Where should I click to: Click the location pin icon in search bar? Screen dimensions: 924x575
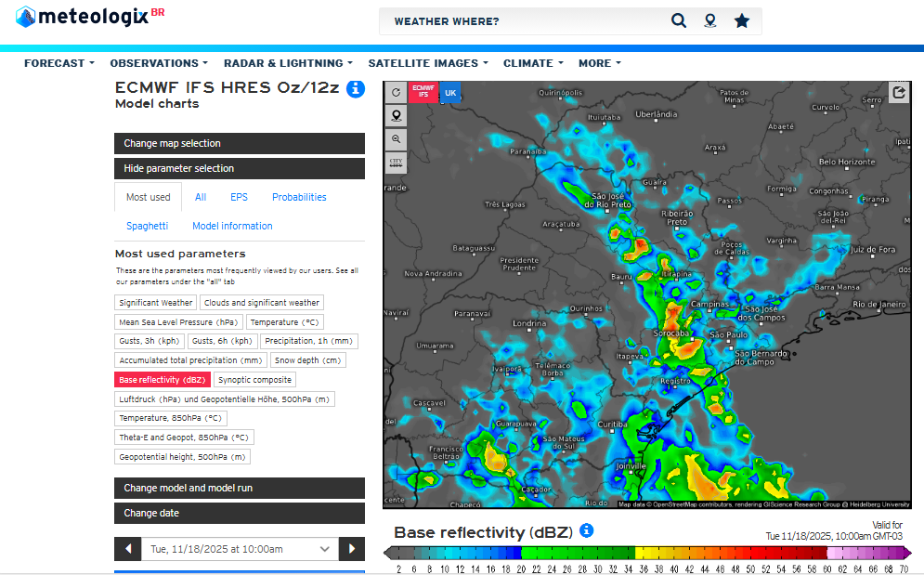[710, 21]
